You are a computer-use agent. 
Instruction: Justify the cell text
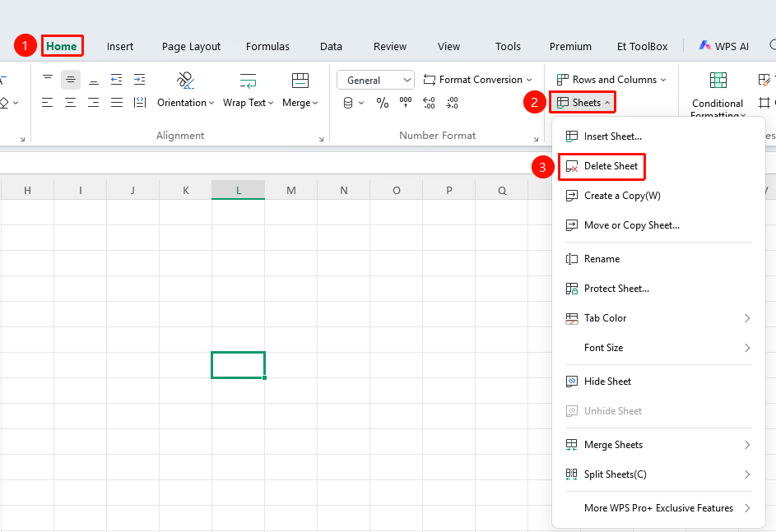pos(116,102)
